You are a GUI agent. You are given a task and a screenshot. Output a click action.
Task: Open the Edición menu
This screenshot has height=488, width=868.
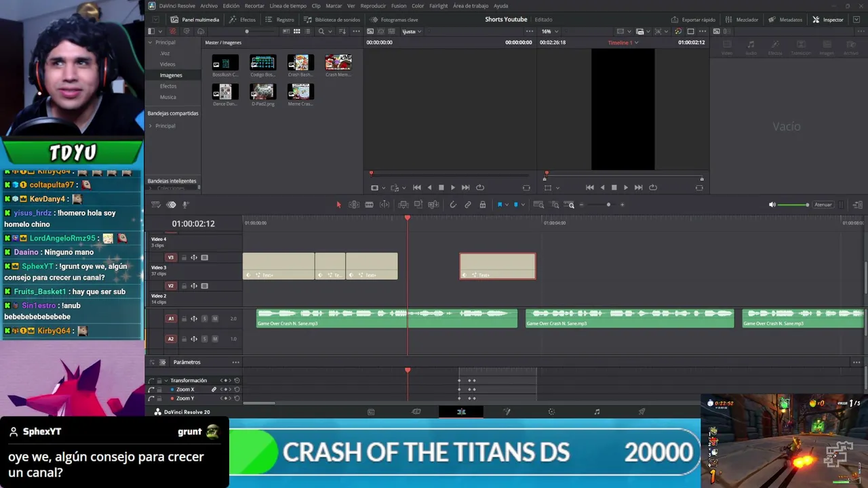coord(231,5)
